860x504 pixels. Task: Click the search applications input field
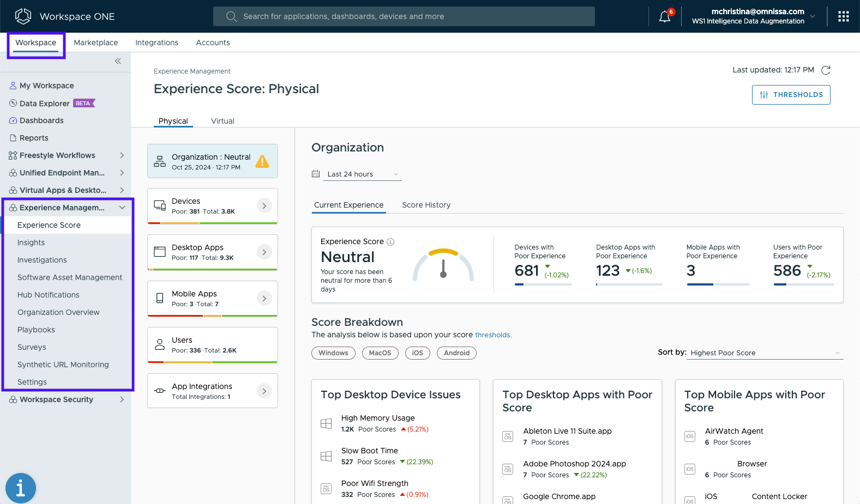coord(404,16)
